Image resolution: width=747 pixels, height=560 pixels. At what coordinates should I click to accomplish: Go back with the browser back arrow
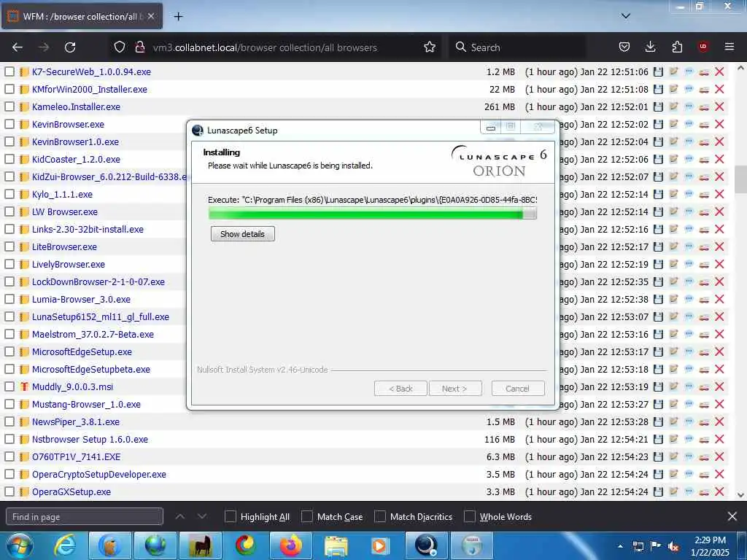pyautogui.click(x=18, y=47)
